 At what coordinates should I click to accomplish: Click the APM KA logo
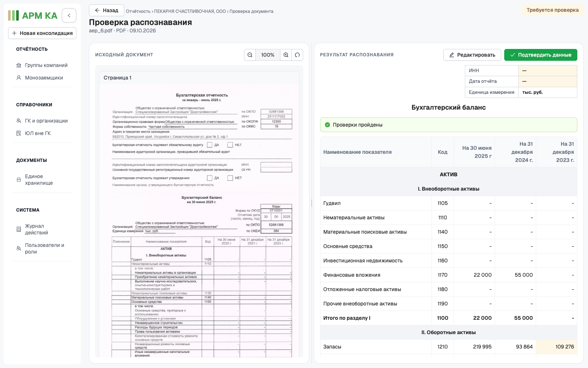click(x=33, y=15)
